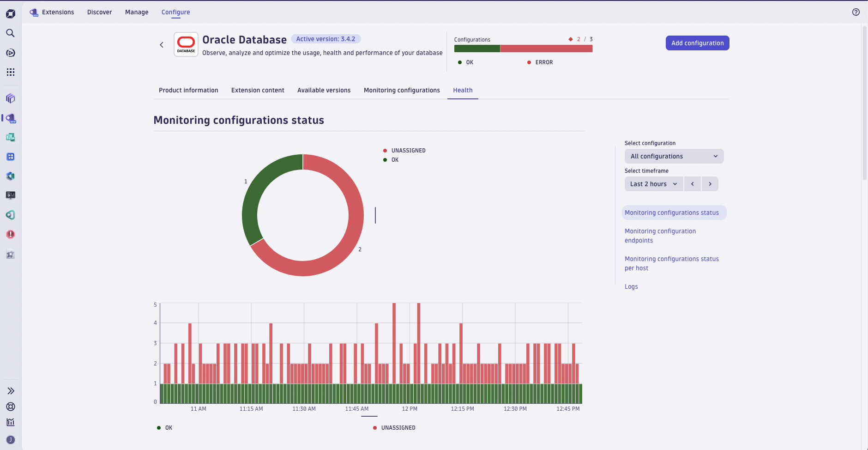Toggle the UNASSIGNED legend beside the donut chart
This screenshot has width=868, height=450.
pyautogui.click(x=404, y=151)
